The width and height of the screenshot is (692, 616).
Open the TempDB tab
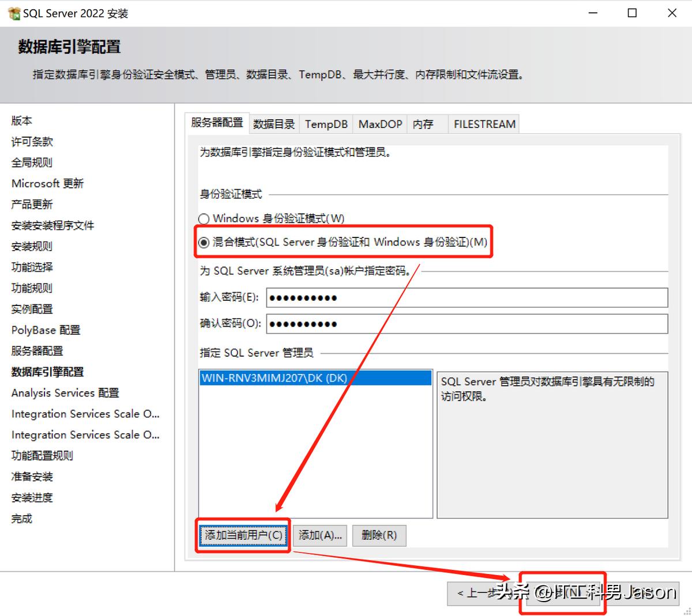point(325,123)
